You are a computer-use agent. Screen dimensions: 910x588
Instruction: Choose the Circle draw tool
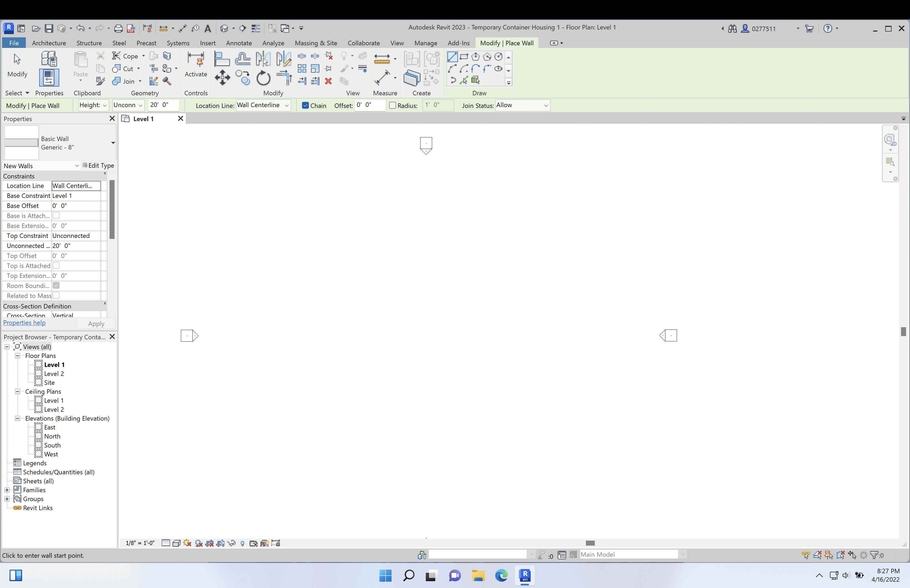(498, 57)
